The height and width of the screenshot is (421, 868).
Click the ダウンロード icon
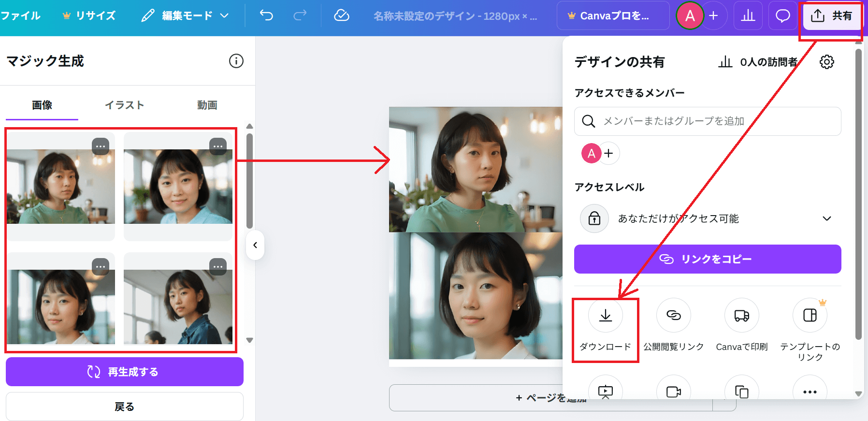coord(606,316)
